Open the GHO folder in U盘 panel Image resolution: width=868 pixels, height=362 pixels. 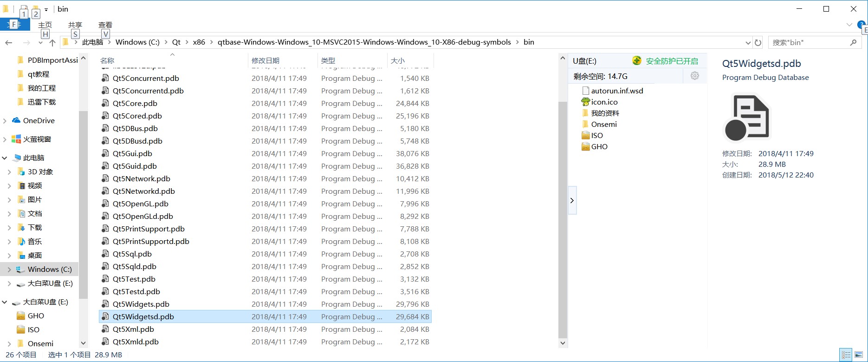point(595,146)
